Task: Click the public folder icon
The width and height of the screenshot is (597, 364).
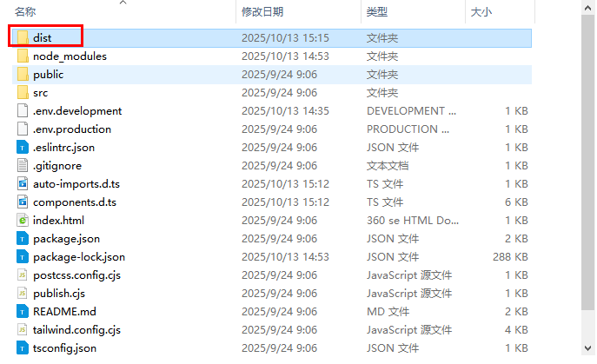Action: click(x=23, y=74)
